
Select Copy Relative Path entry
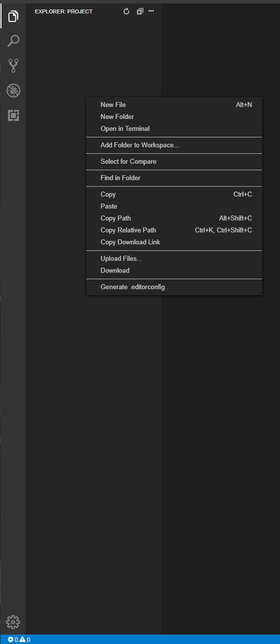[x=174, y=230]
